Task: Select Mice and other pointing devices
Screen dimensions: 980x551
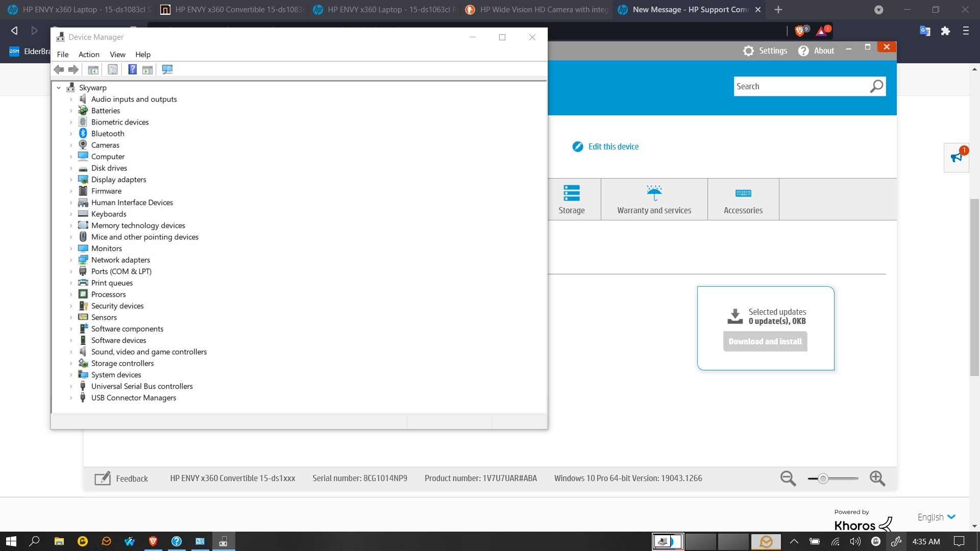Action: pyautogui.click(x=145, y=237)
